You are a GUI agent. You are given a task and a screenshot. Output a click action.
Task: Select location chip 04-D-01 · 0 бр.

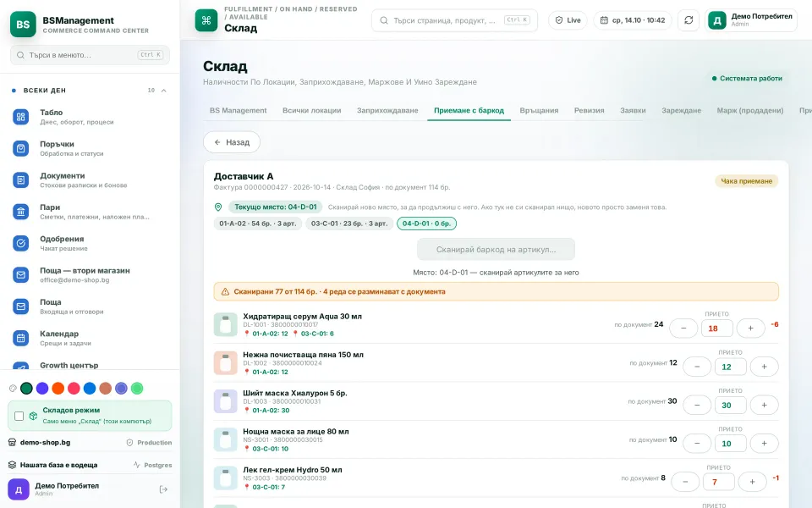tap(426, 224)
